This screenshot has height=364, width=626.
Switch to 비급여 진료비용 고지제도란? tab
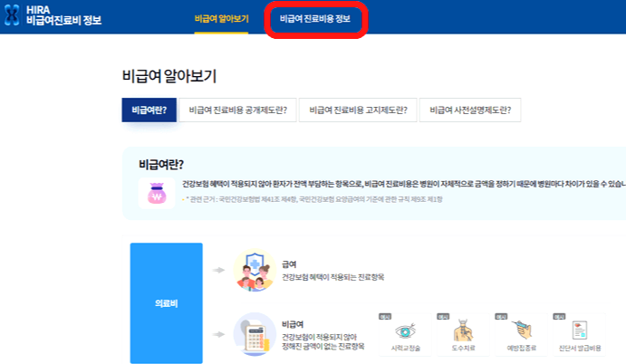point(358,110)
